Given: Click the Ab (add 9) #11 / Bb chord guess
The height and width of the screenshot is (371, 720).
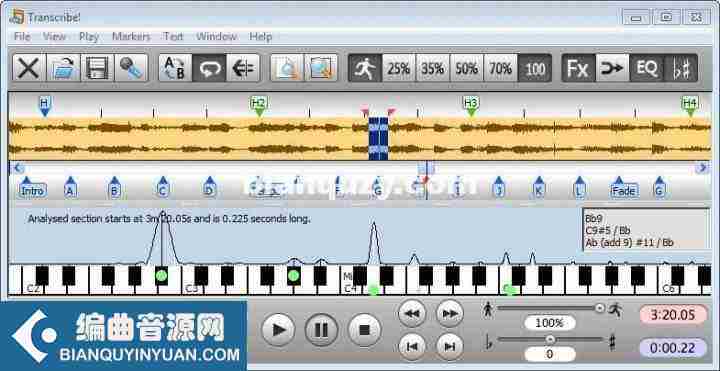Looking at the screenshot, I should click(x=629, y=242).
